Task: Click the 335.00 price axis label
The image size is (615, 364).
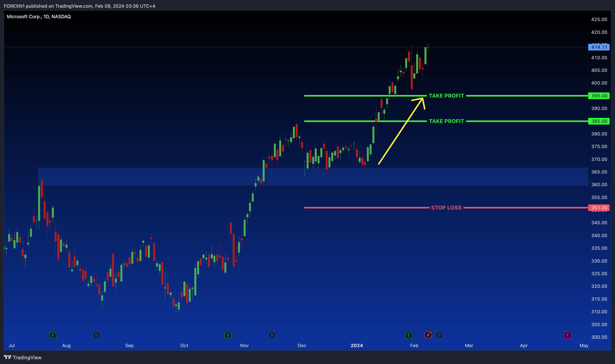Action: point(599,248)
